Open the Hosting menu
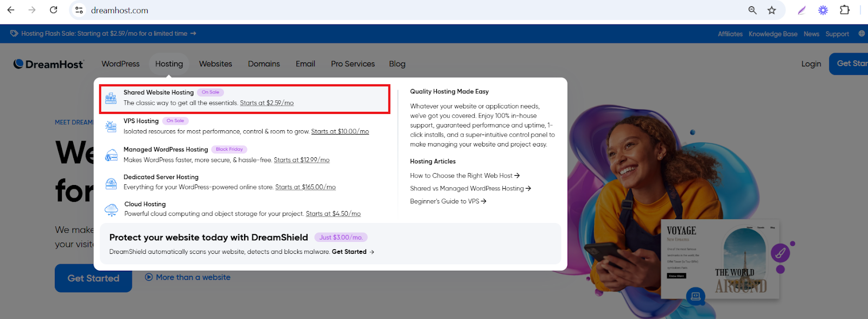Image resolution: width=868 pixels, height=319 pixels. [x=169, y=64]
